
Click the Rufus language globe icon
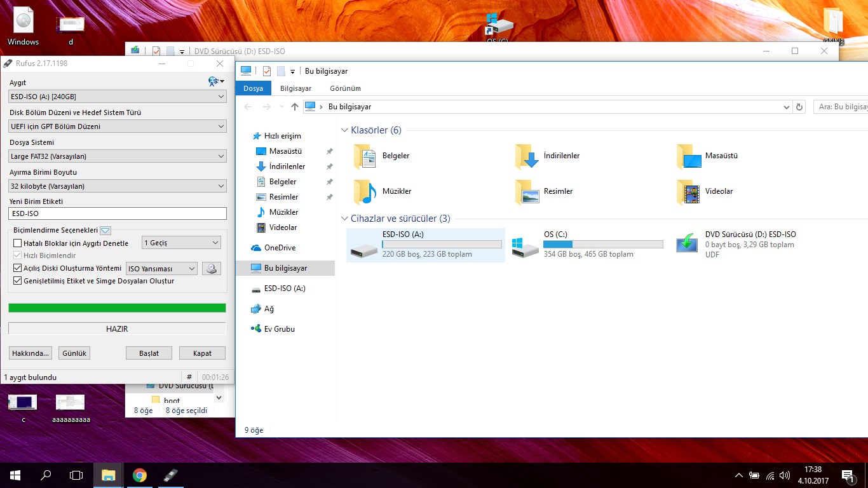(215, 81)
